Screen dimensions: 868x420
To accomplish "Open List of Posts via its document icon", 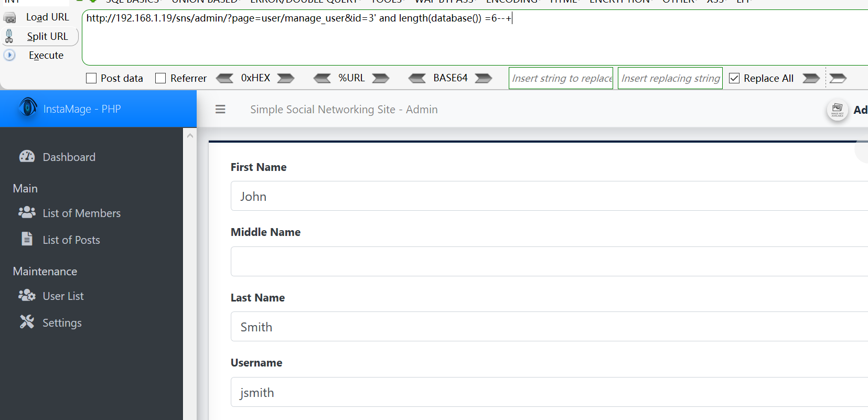I will tap(27, 239).
